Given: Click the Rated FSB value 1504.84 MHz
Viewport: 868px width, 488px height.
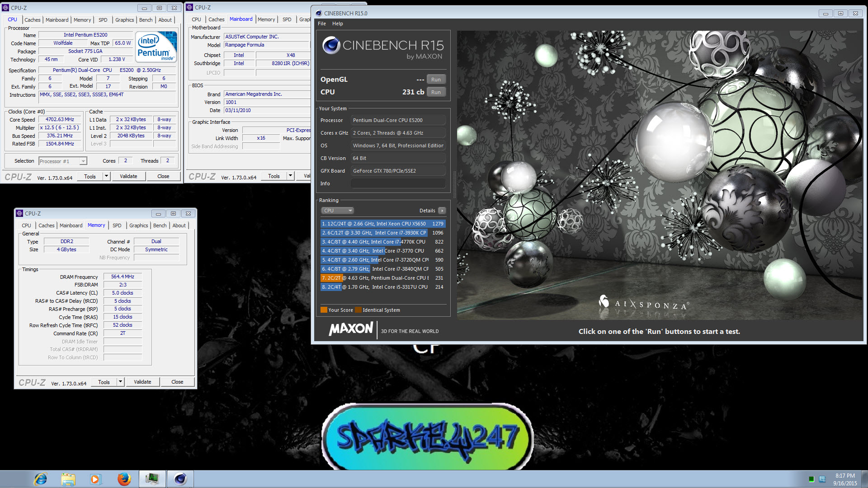Looking at the screenshot, I should (60, 144).
